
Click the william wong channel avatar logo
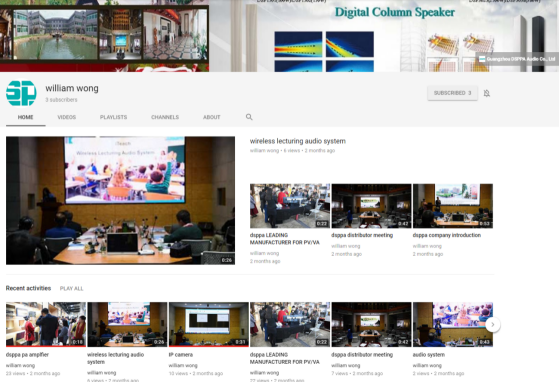(21, 93)
